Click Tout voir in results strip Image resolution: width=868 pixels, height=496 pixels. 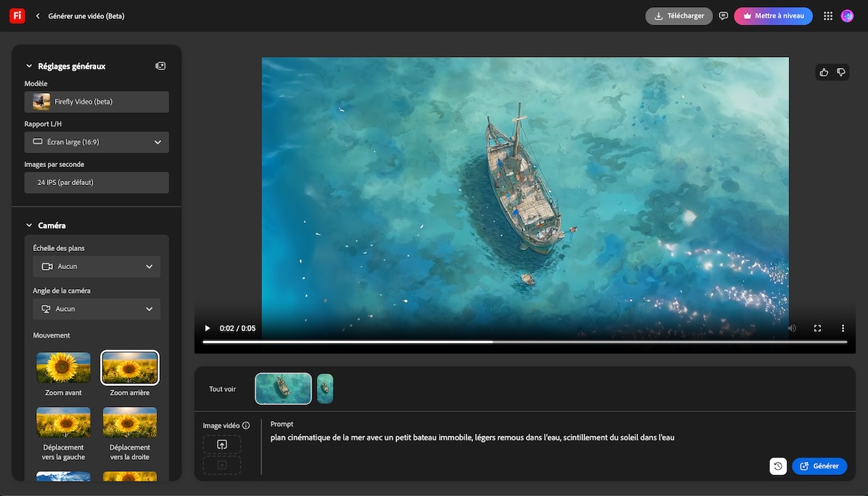coord(222,389)
